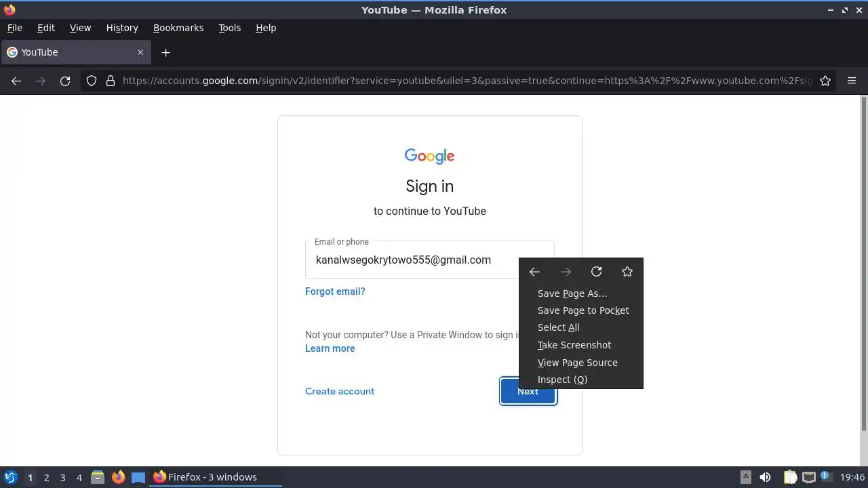Image resolution: width=868 pixels, height=488 pixels.
Task: Switch to workspace 2 in taskbar
Action: coord(46,478)
